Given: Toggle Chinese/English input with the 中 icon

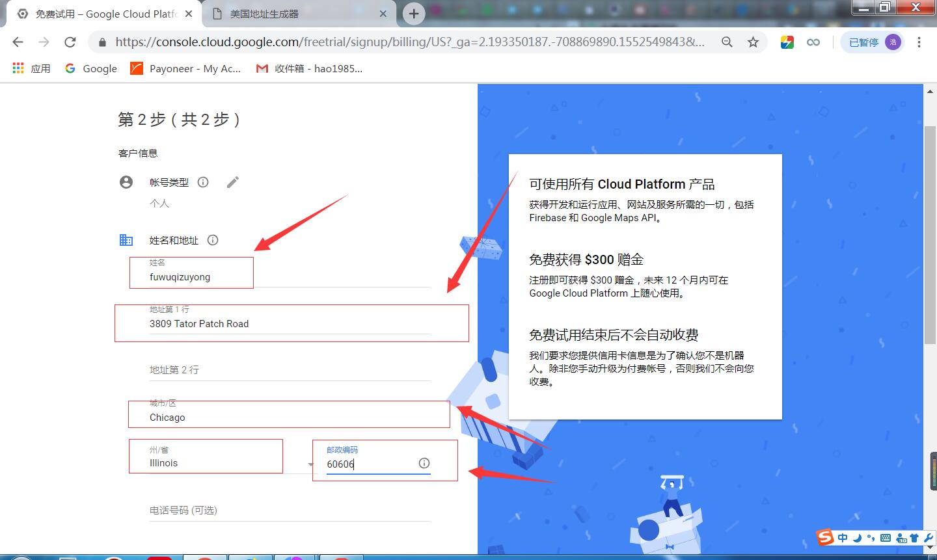Looking at the screenshot, I should pyautogui.click(x=842, y=538).
